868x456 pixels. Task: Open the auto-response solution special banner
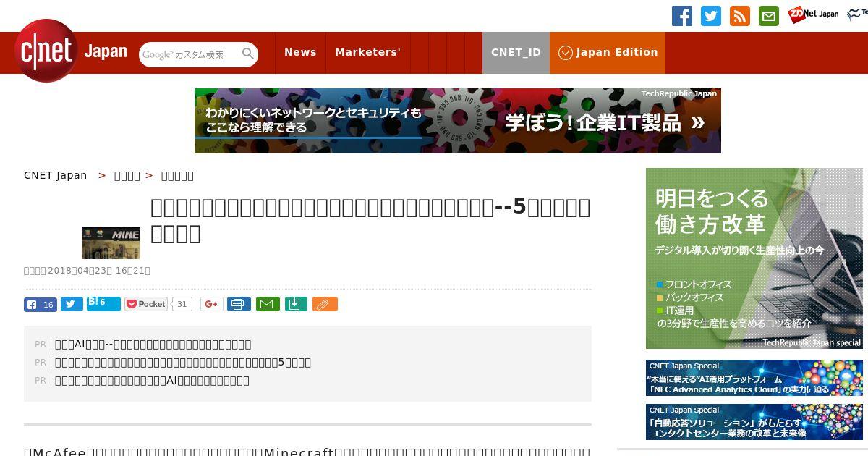coord(754,422)
